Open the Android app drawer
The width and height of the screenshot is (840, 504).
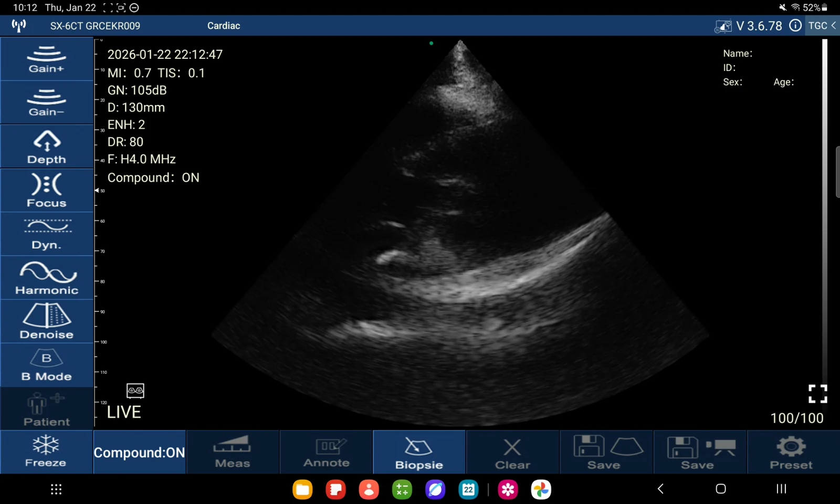56,489
